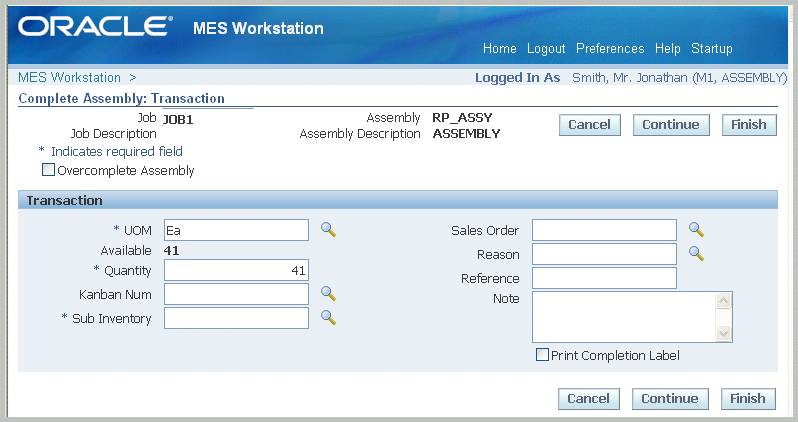
Task: Click the Indicates required field note
Action: point(117,151)
